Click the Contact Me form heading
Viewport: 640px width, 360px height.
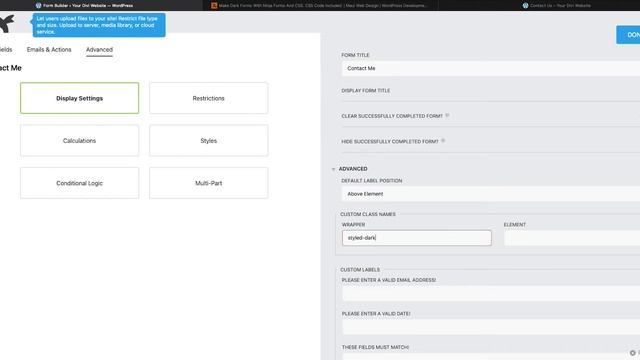[11, 68]
